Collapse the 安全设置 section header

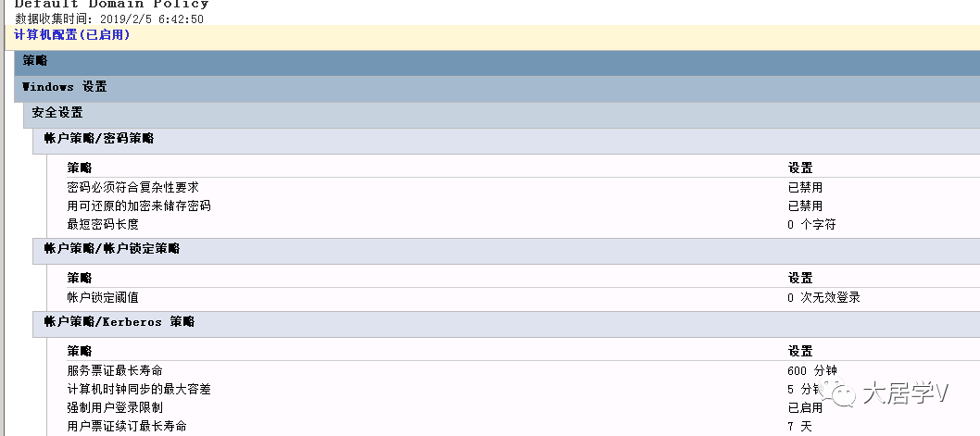click(x=502, y=113)
